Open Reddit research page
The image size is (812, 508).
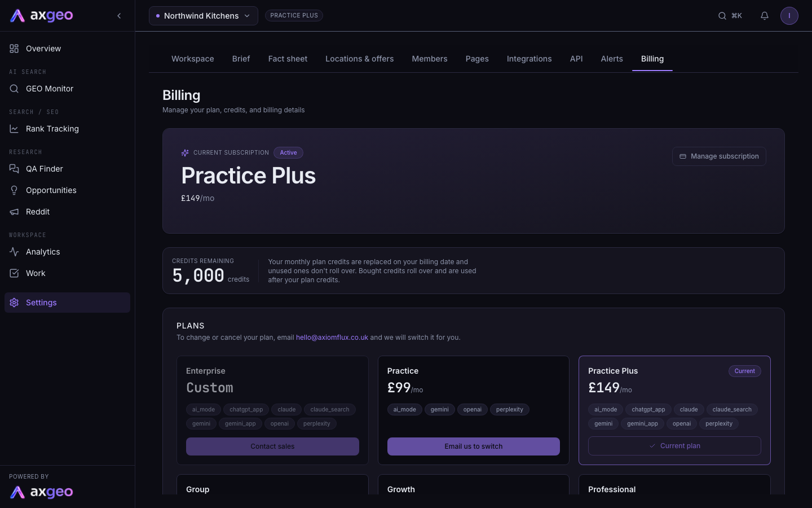(x=67, y=212)
